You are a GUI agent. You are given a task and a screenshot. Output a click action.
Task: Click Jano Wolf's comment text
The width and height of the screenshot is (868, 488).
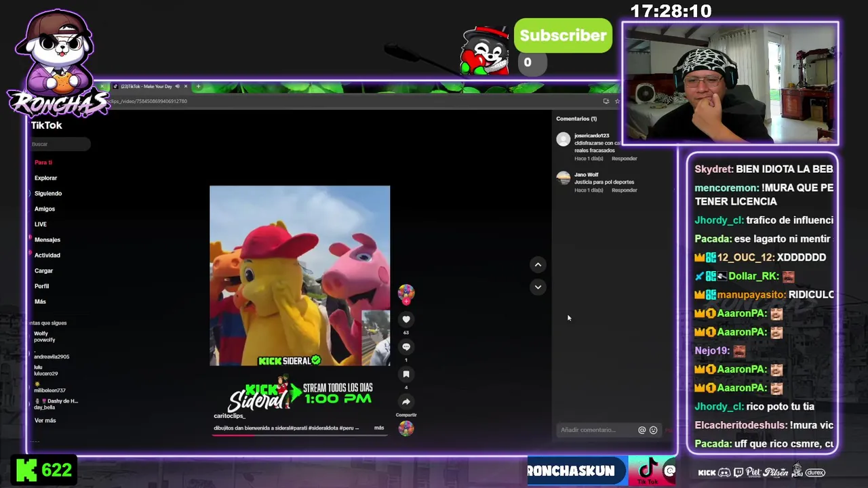(604, 182)
